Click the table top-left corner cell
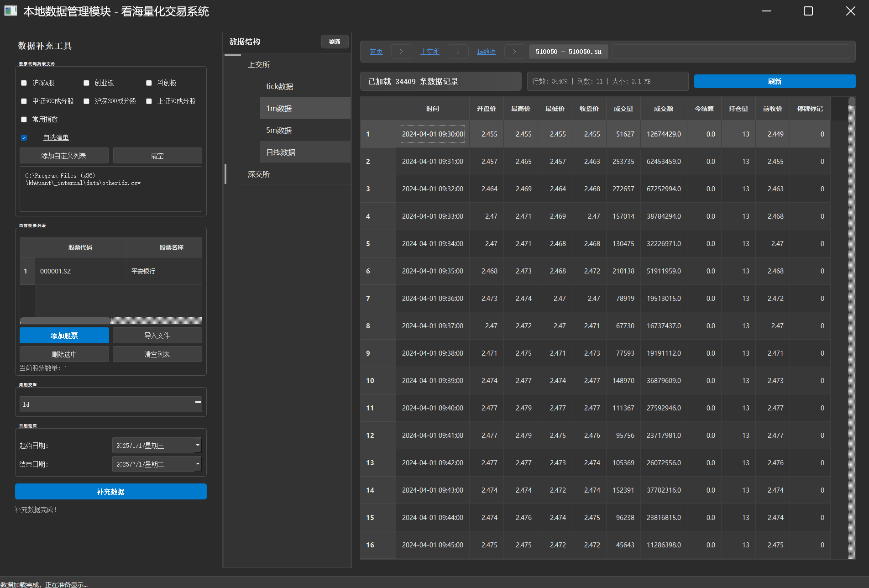This screenshot has width=869, height=588. pyautogui.click(x=378, y=109)
